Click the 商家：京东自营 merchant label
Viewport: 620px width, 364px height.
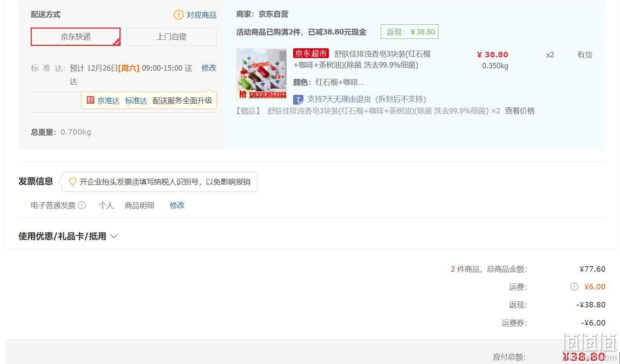click(262, 14)
